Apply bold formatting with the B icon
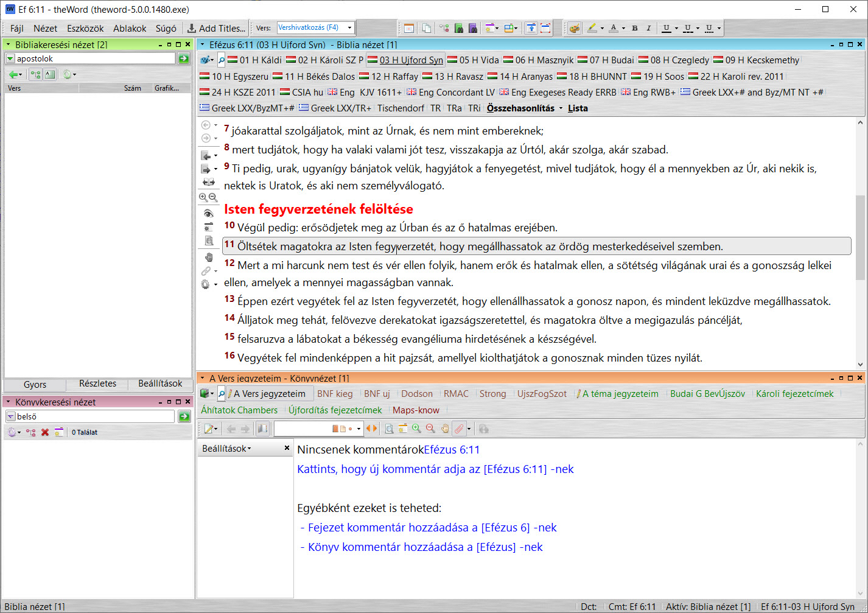The height and width of the screenshot is (613, 868). (x=635, y=28)
